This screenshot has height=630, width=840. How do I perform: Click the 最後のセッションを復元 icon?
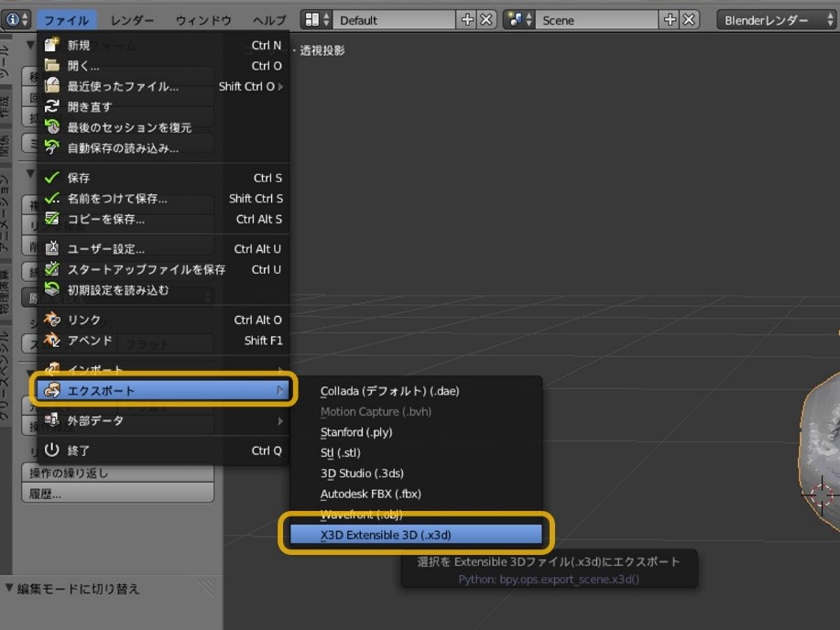coord(51,127)
